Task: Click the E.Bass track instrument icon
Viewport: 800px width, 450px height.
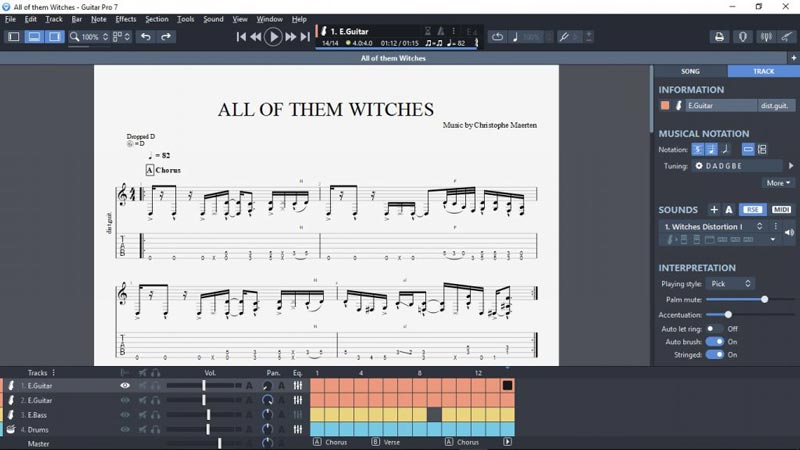Action: [x=11, y=415]
